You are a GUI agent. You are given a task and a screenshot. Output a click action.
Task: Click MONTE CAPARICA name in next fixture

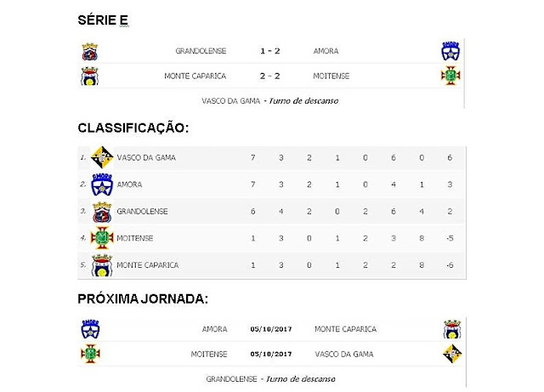(345, 329)
